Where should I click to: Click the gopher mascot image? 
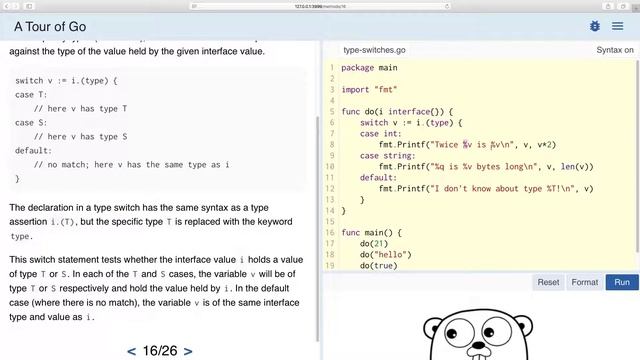tap(478, 335)
